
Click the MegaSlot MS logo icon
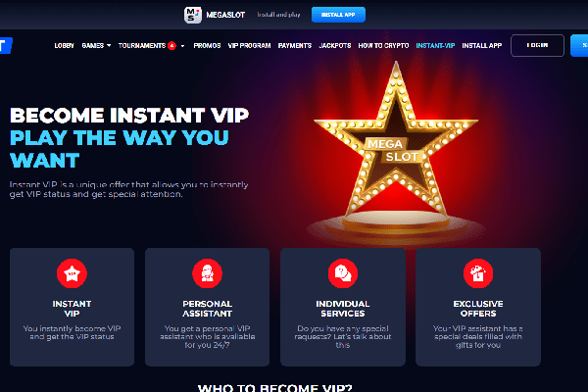193,15
